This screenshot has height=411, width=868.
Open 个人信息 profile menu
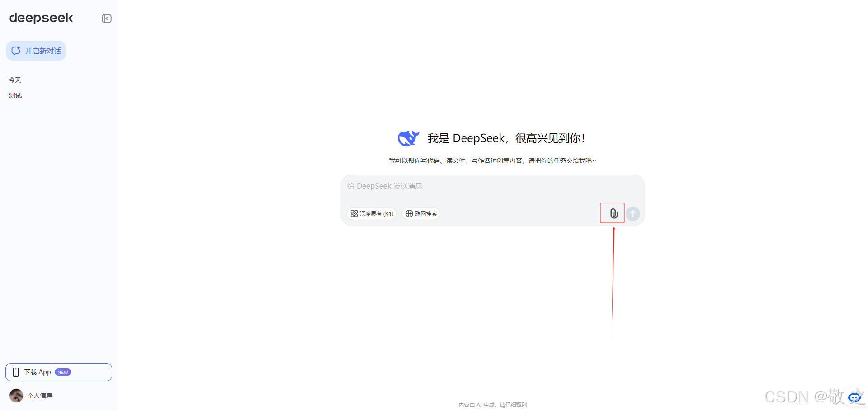(40, 396)
